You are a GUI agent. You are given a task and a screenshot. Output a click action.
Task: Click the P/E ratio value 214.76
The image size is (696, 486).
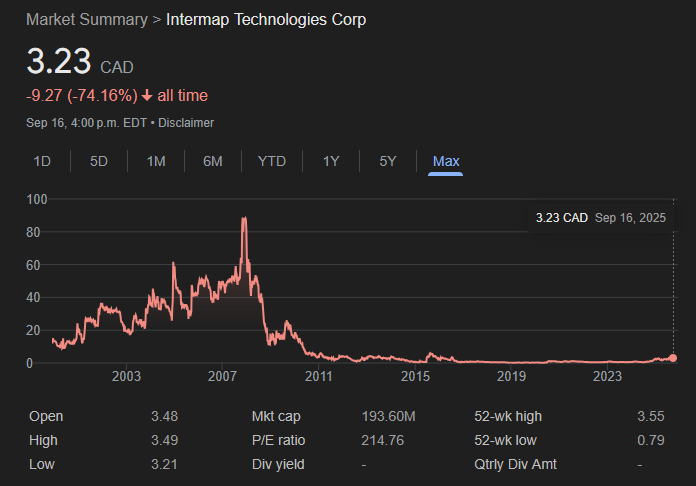pyautogui.click(x=383, y=440)
